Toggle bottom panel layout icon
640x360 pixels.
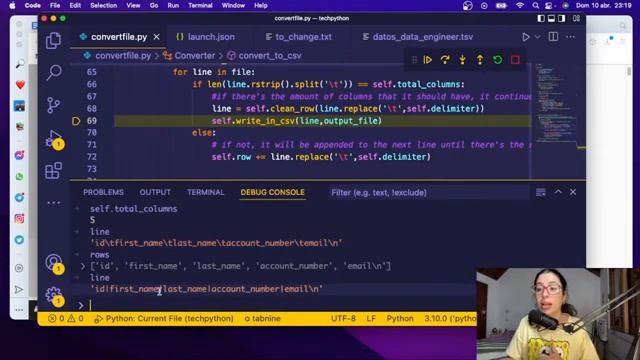(x=551, y=18)
